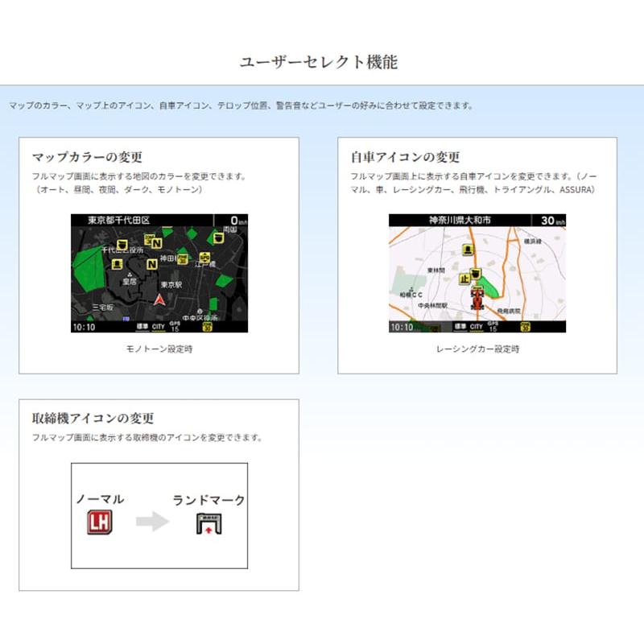The height and width of the screenshot is (644, 644).
Task: Select the マップカラーの変更 heading
Action: click(87, 157)
